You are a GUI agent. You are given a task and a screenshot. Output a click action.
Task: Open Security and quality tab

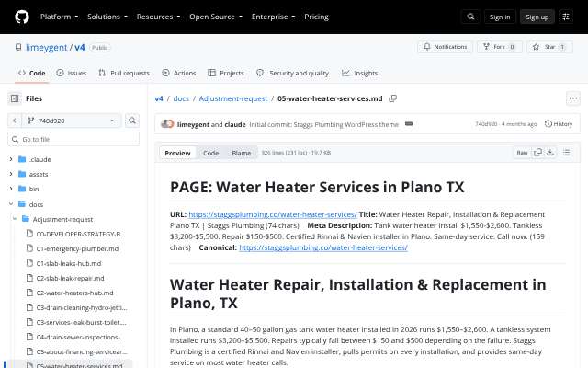coord(292,73)
